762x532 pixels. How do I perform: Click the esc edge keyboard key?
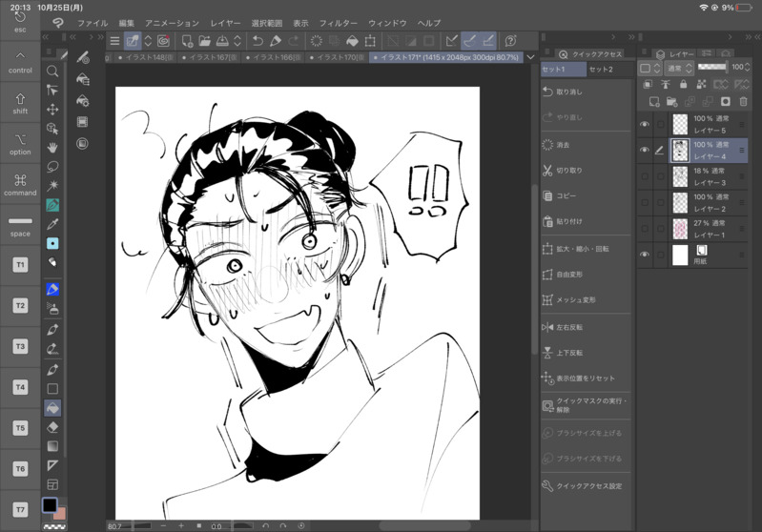click(20, 23)
